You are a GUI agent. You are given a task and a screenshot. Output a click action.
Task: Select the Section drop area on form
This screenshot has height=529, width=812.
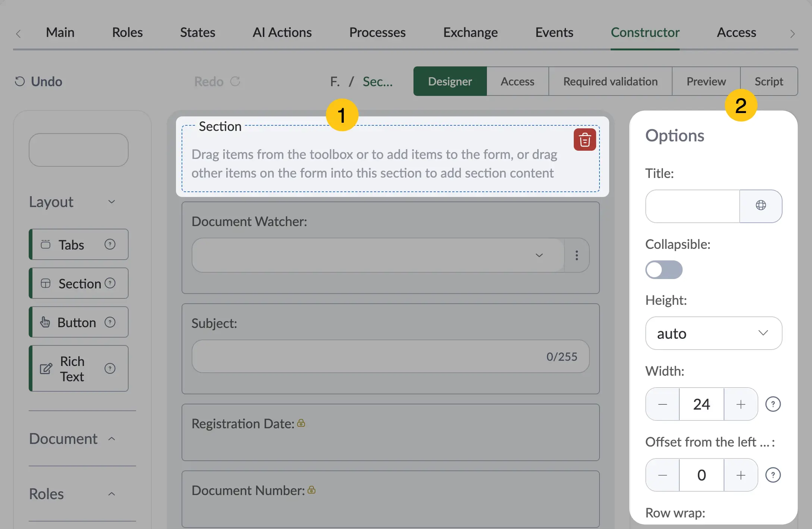click(390, 159)
